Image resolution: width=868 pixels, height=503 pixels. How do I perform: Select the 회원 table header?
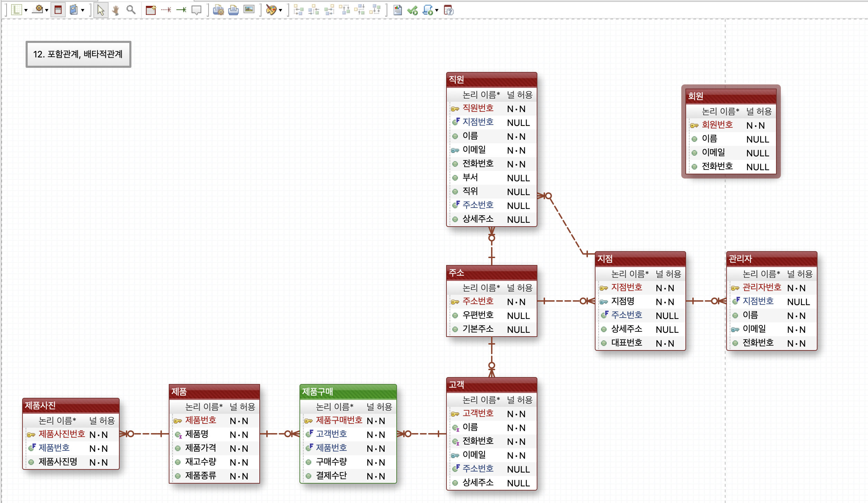point(731,96)
